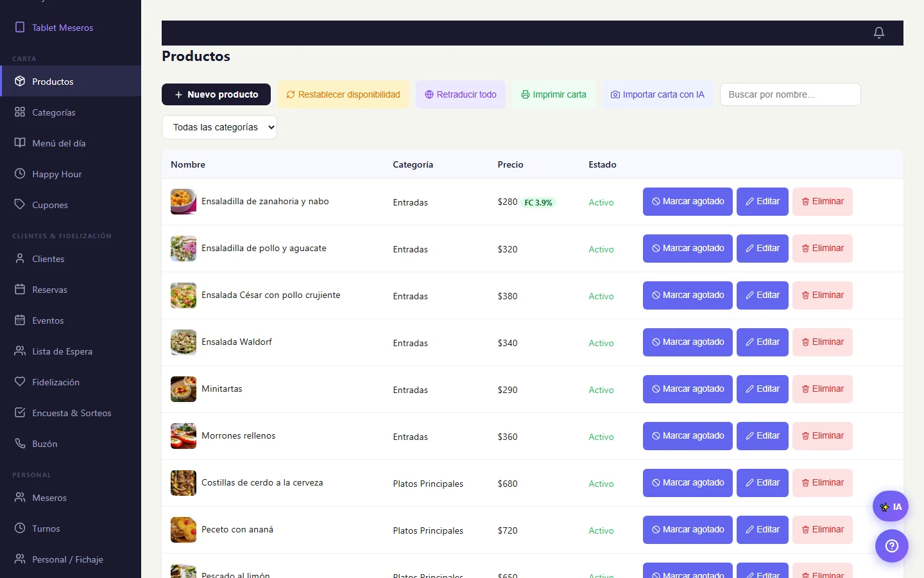
Task: Click the Costillas de cerdo thumbnail image
Action: (184, 483)
